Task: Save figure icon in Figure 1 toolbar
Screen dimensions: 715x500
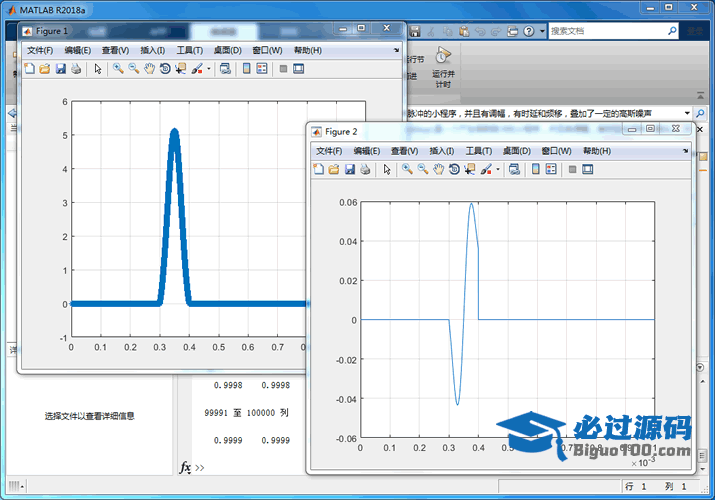Action: tap(61, 69)
